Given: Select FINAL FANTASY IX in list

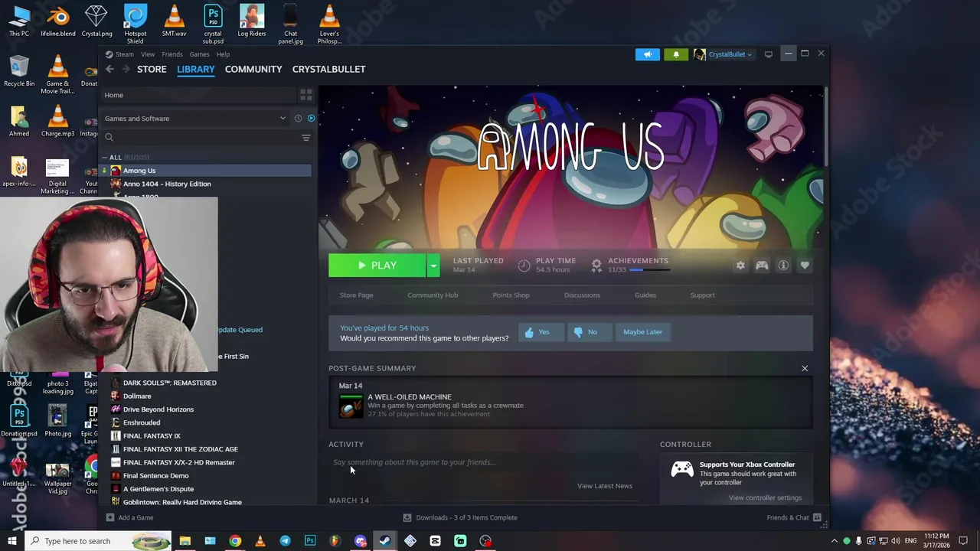Looking at the screenshot, I should point(152,436).
